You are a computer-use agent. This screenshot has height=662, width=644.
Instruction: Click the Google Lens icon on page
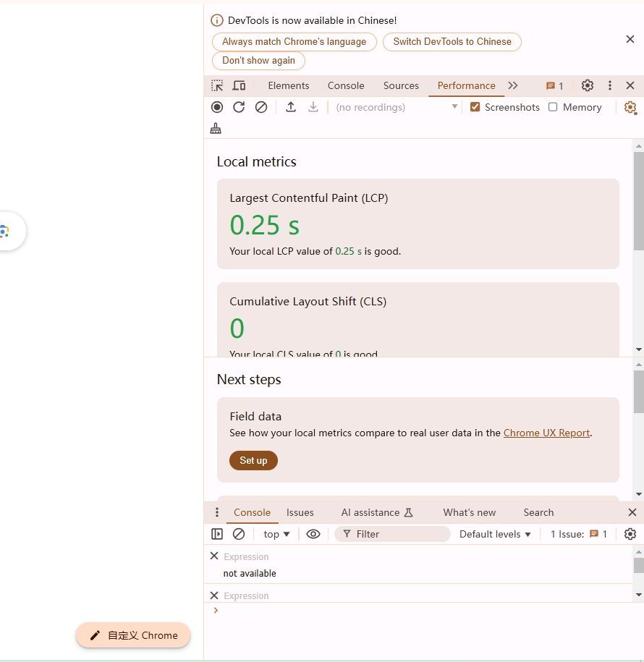coord(4,231)
